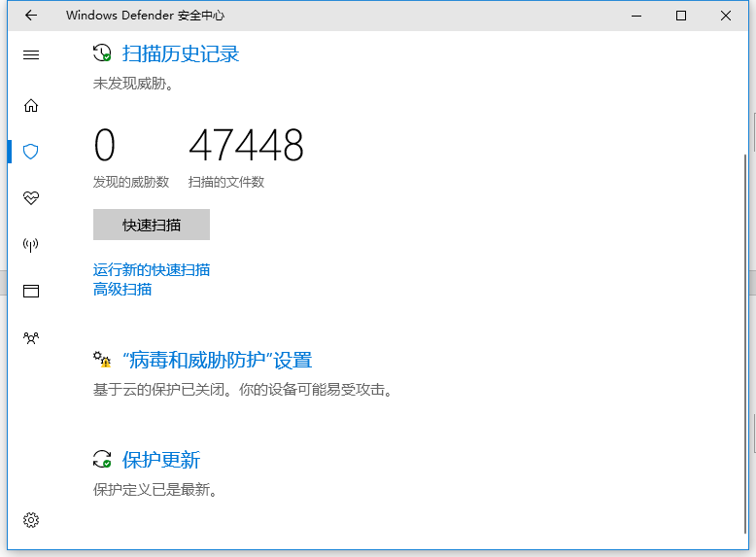Open the Home page in the sidebar
Image resolution: width=756 pixels, height=557 pixels.
coord(31,106)
